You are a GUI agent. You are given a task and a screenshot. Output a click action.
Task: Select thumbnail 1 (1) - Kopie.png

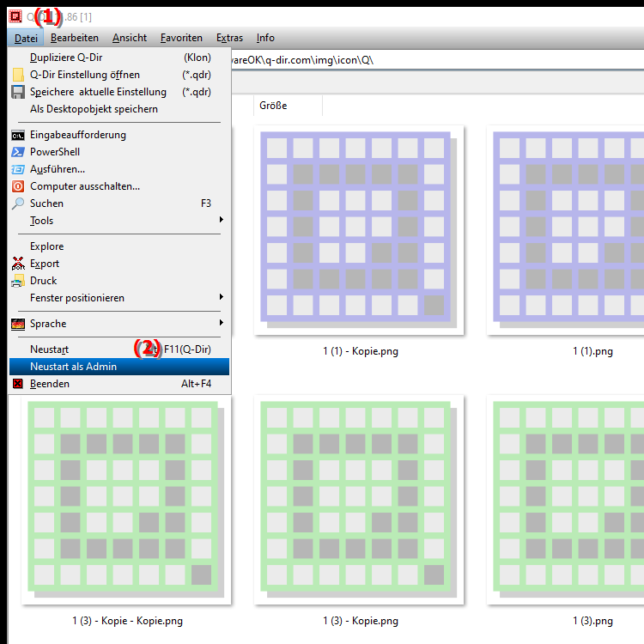click(359, 230)
